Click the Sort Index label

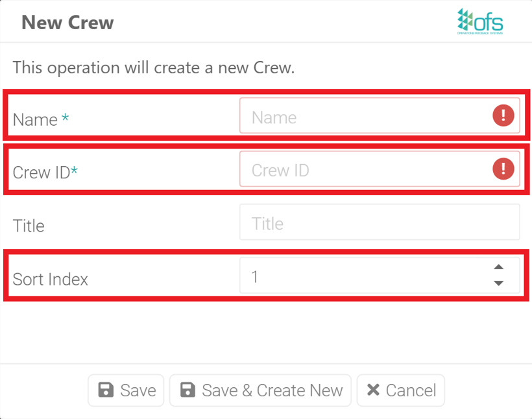pos(50,279)
